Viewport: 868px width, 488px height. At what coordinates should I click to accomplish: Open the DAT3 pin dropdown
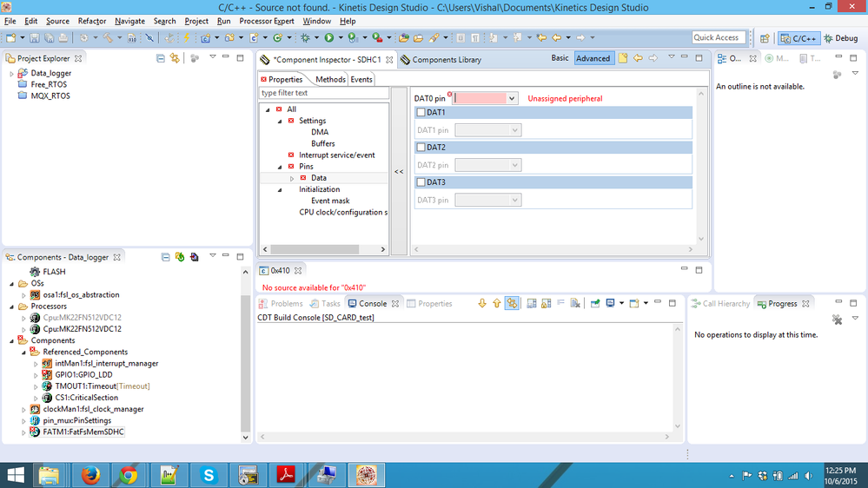click(x=514, y=200)
